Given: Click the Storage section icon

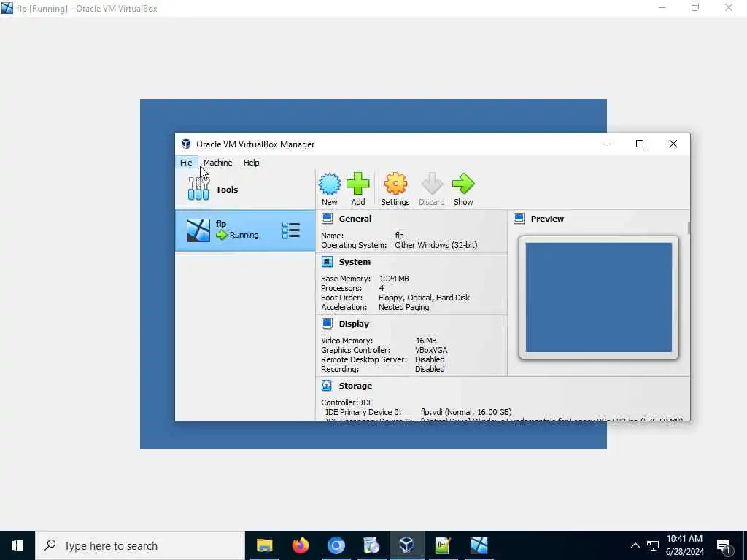Looking at the screenshot, I should click(327, 385).
